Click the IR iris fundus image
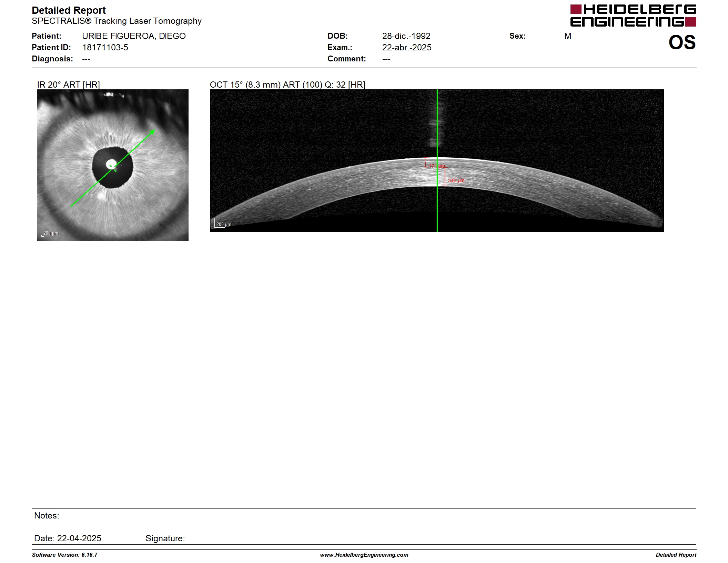 click(x=113, y=165)
